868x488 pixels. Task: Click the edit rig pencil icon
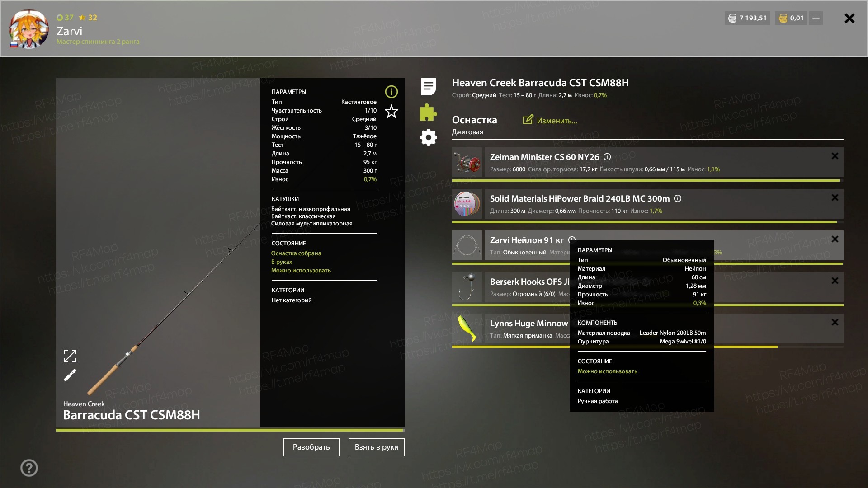tap(528, 119)
